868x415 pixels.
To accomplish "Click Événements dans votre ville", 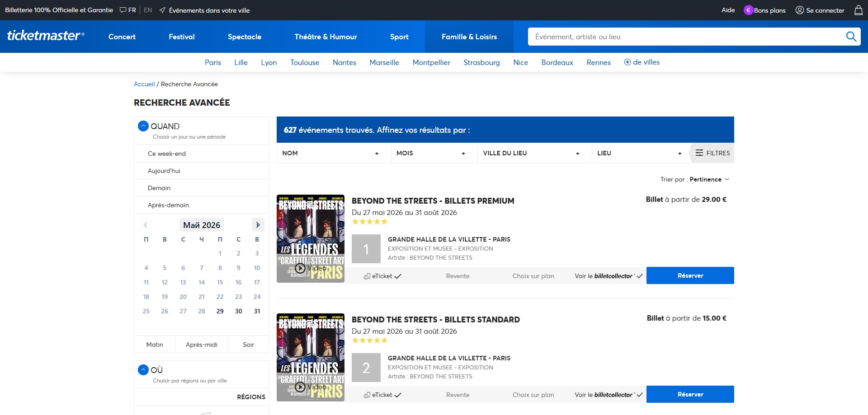I will tap(209, 10).
